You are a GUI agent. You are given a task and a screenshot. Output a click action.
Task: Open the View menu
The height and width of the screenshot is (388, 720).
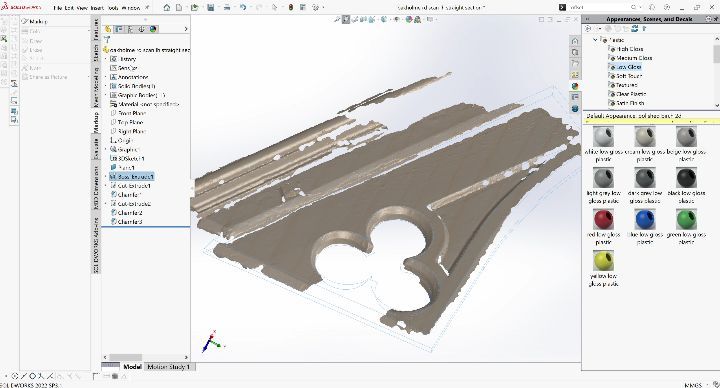(83, 8)
